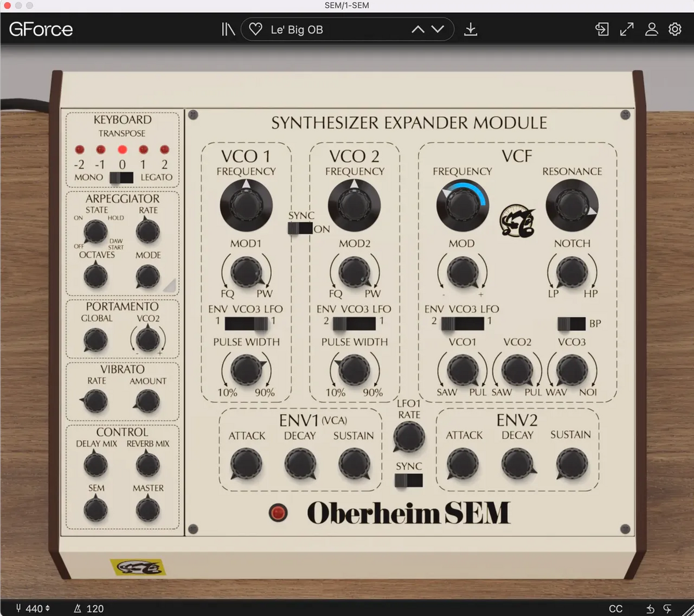The height and width of the screenshot is (616, 694).
Task: Set keyboard transpose to -2
Action: click(x=80, y=150)
